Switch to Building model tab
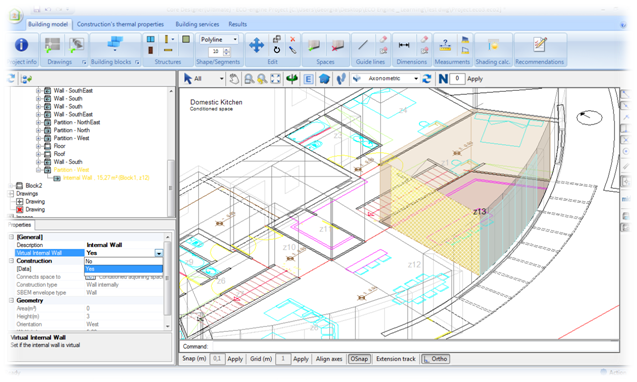Screen dimensions: 637x382 coord(48,24)
